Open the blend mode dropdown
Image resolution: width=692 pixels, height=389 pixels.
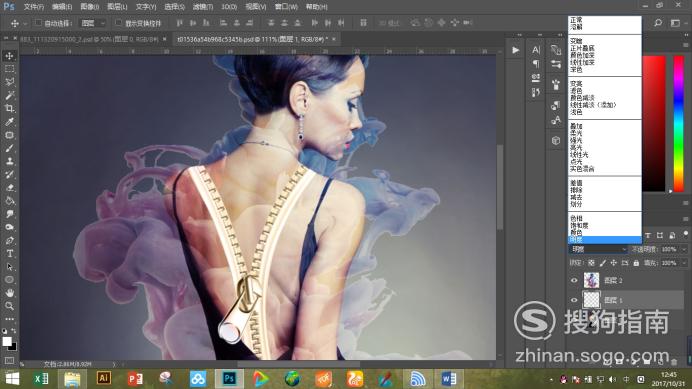click(x=598, y=249)
